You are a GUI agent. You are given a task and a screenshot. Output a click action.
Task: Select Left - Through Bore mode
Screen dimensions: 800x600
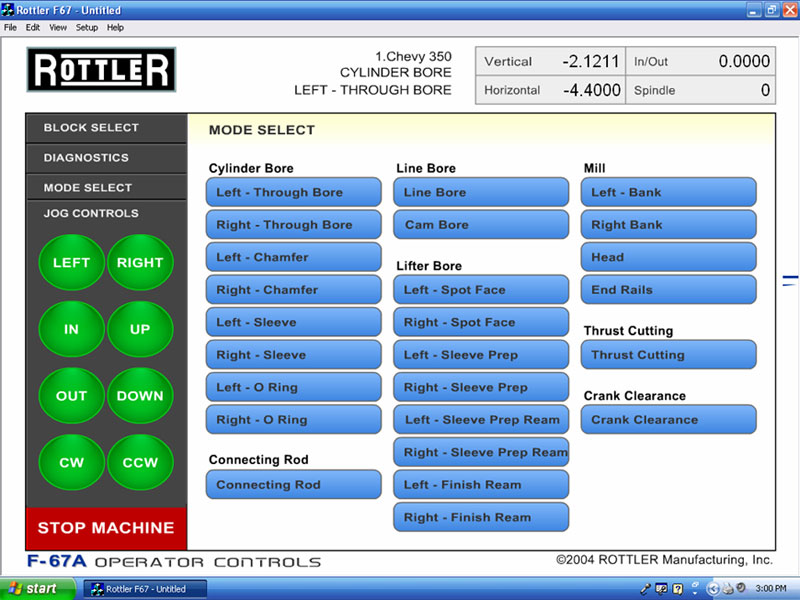click(293, 193)
